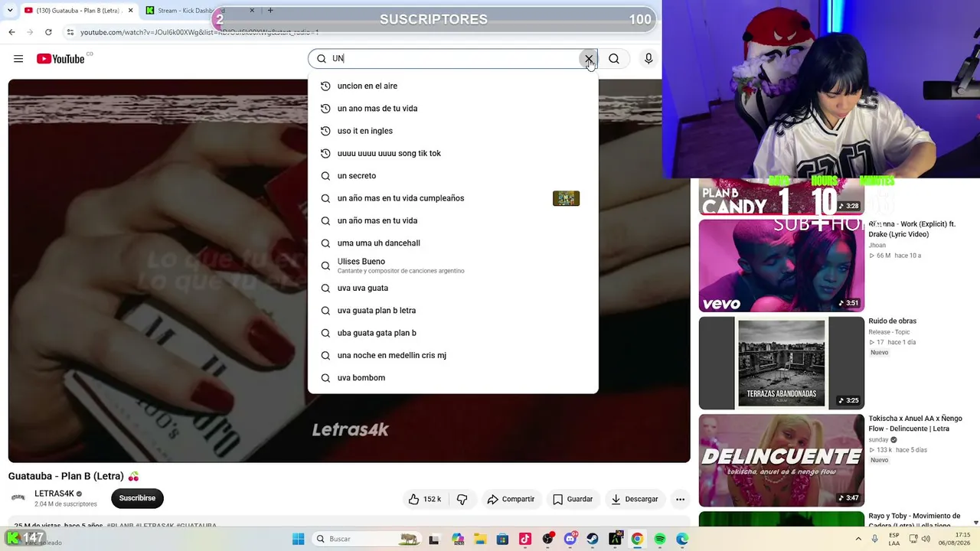This screenshot has width=980, height=551.
Task: Choose "uba guata gata plan b" suggestion
Action: (x=452, y=333)
